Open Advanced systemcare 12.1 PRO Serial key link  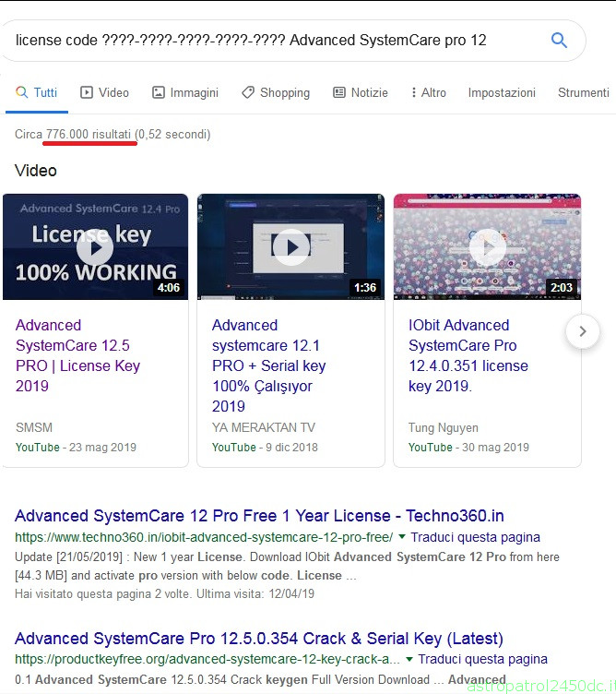(x=268, y=365)
